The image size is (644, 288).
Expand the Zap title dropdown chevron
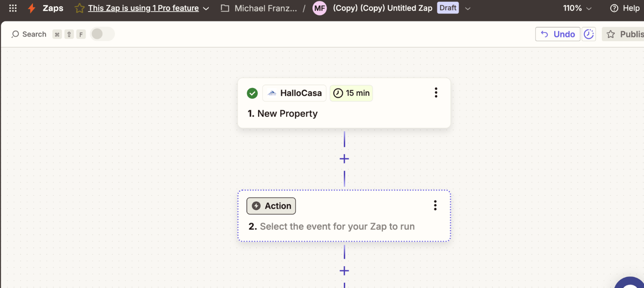tap(468, 8)
